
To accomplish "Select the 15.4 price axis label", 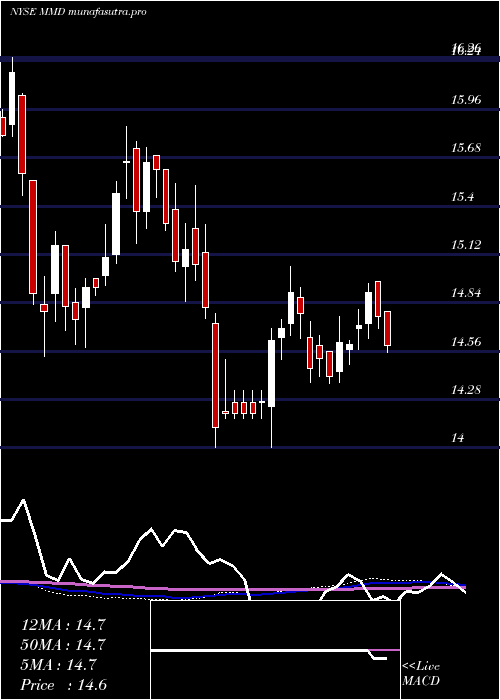I will click(462, 196).
